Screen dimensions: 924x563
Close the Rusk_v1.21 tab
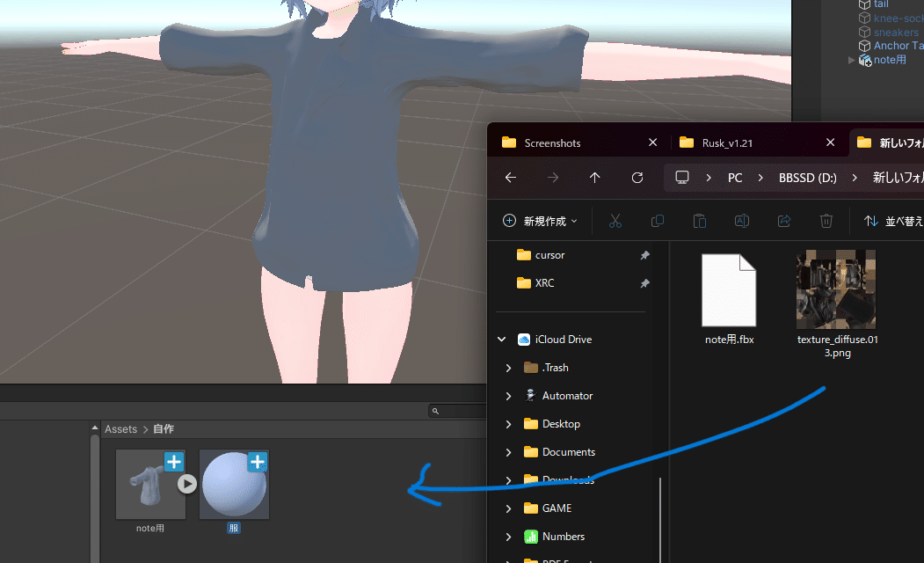tap(830, 143)
